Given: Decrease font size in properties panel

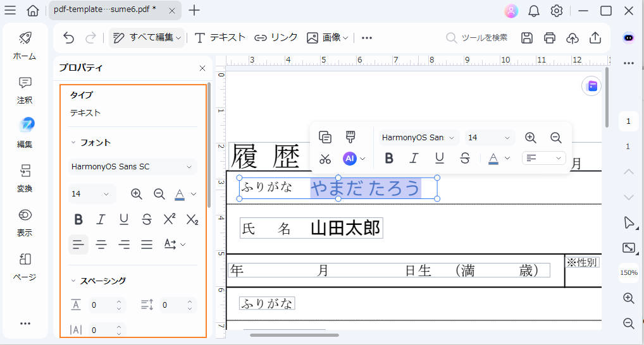Looking at the screenshot, I should tap(159, 193).
